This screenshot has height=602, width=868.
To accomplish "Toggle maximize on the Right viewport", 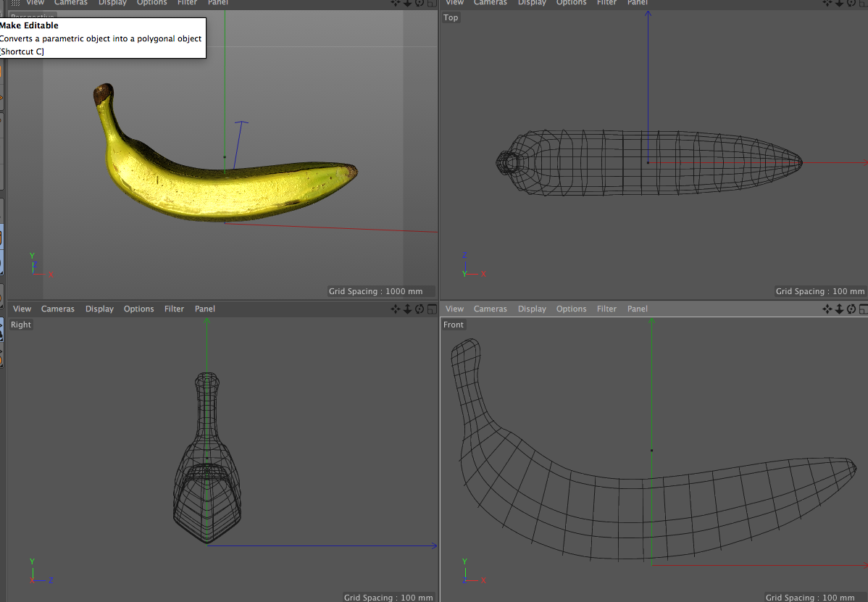I will coord(431,309).
